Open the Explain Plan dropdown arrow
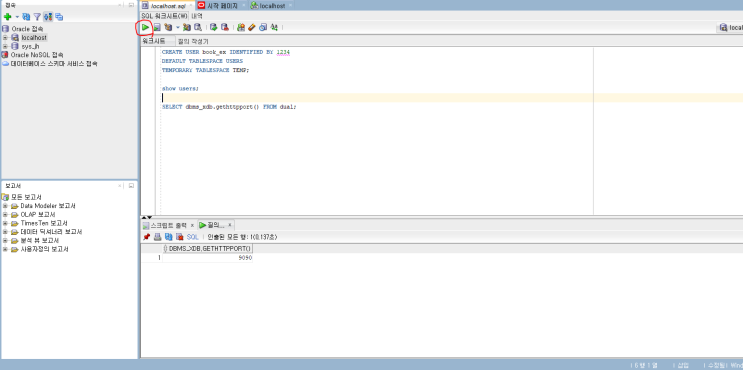This screenshot has height=370, width=743. [x=178, y=27]
